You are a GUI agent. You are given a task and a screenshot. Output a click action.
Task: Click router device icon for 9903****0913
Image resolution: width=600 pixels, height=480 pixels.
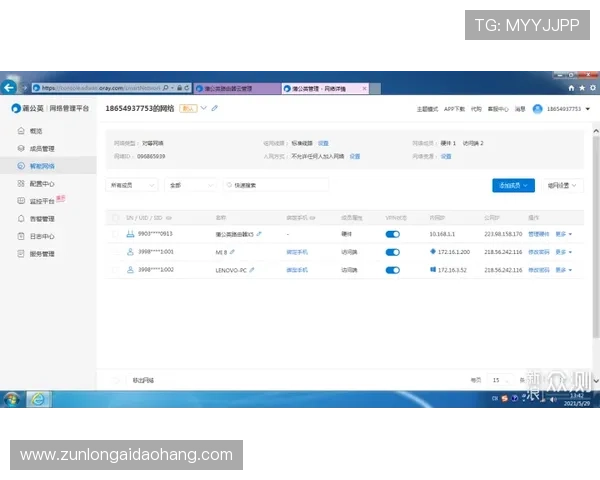click(x=130, y=234)
